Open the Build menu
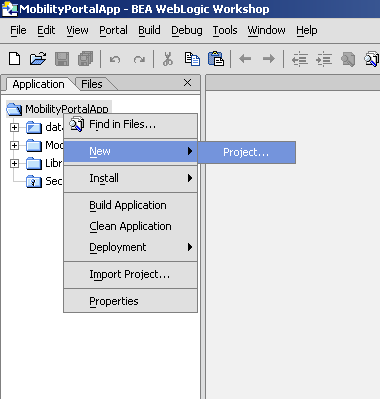The width and height of the screenshot is (380, 399). 149,30
